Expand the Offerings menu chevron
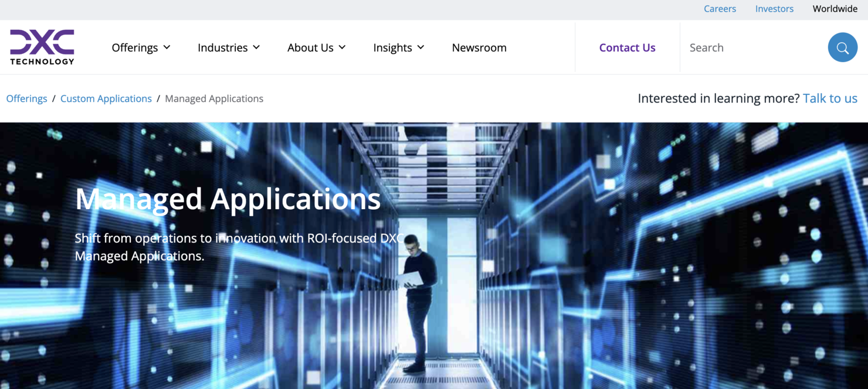Screen dimensions: 868x389 coord(167,47)
